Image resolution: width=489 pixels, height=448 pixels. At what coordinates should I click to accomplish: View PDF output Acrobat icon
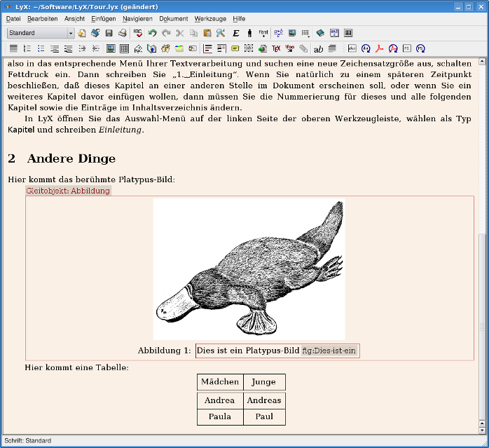pos(380,48)
